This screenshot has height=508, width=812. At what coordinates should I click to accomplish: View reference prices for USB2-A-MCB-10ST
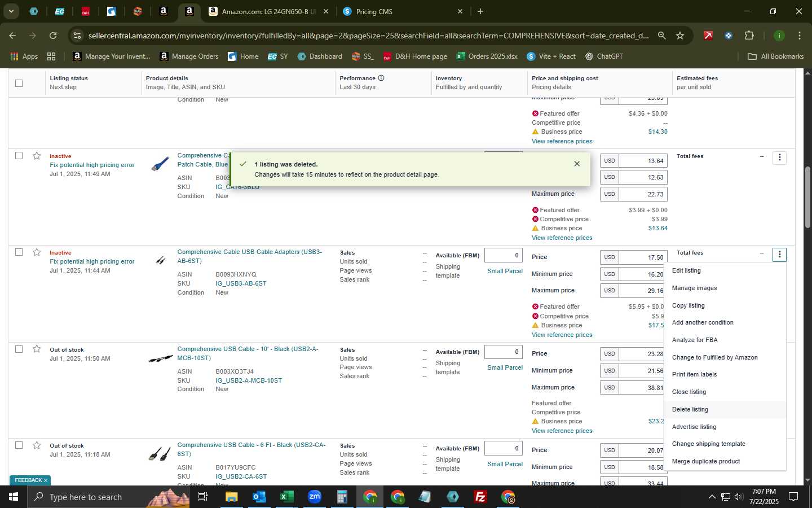pyautogui.click(x=562, y=431)
